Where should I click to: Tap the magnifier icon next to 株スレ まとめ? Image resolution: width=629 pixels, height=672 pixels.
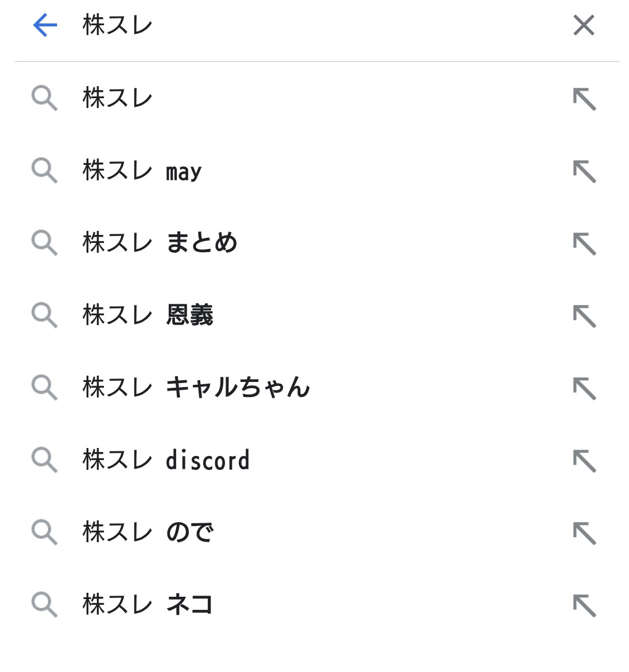tap(44, 243)
